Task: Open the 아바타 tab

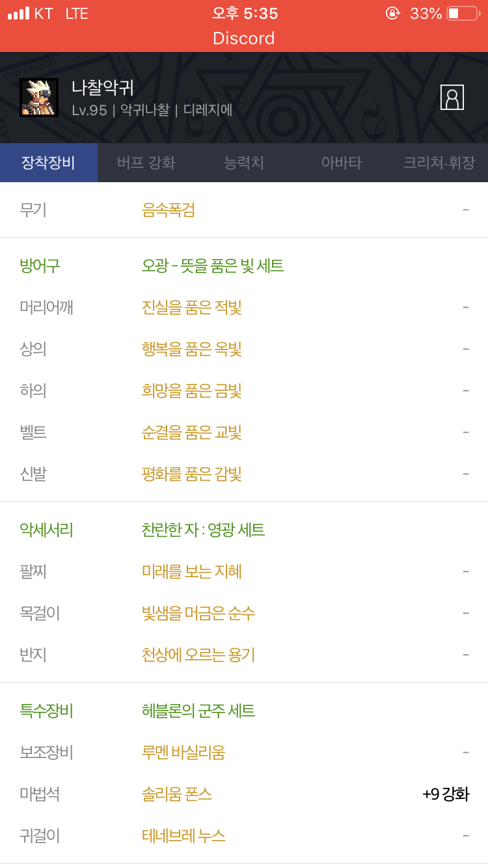Action: pyautogui.click(x=341, y=163)
